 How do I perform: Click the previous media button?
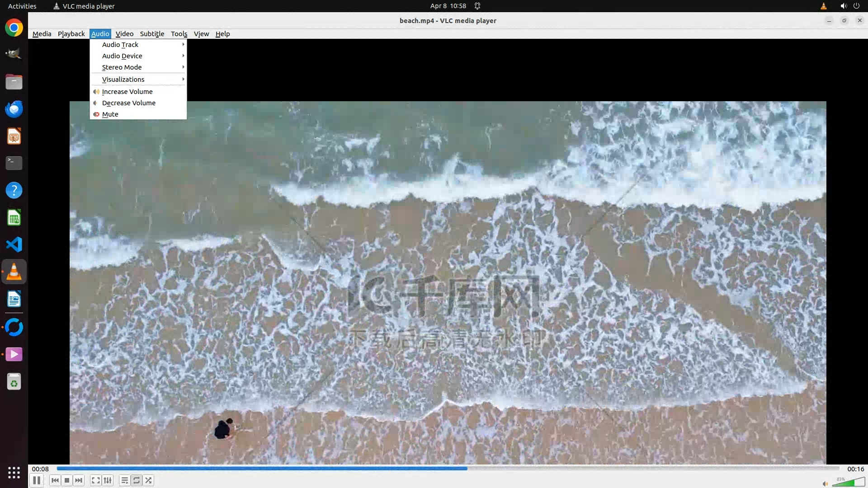(55, 480)
